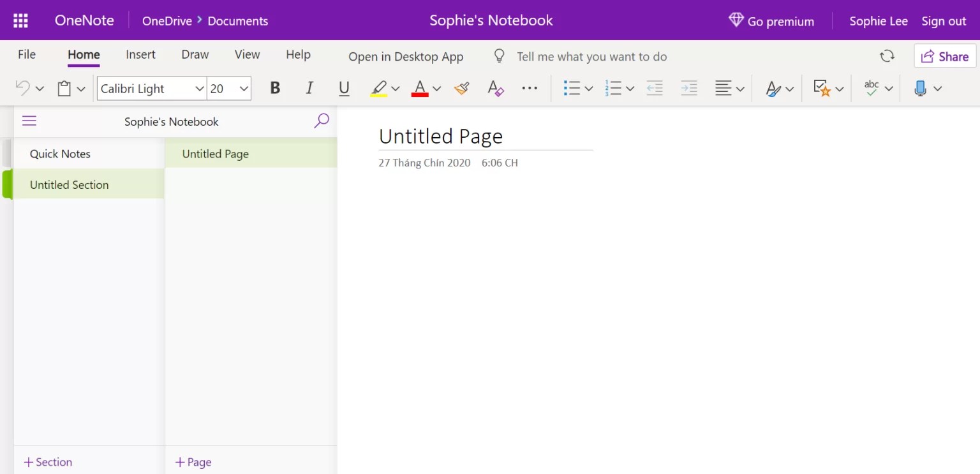Click the Go premium link
The width and height of the screenshot is (980, 474).
click(x=781, y=22)
